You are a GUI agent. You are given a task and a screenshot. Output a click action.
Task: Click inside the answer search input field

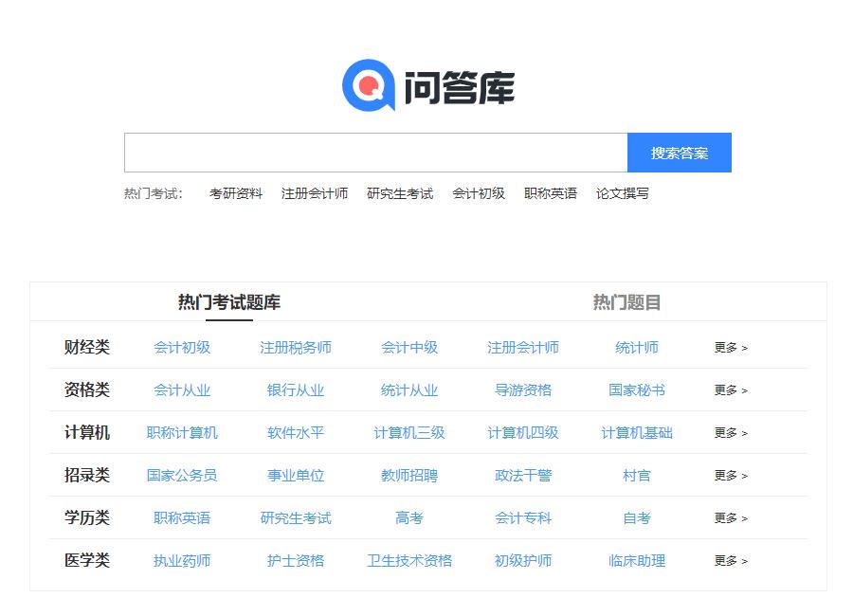[x=374, y=153]
